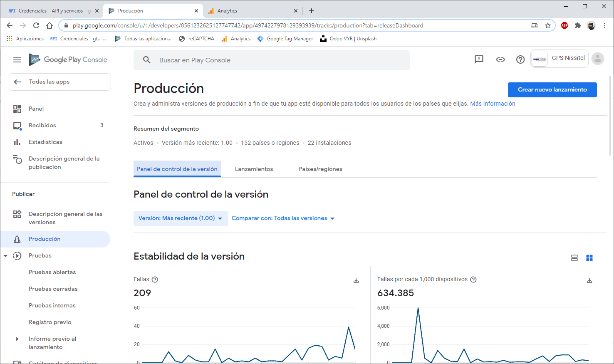
Task: Download the Fallas chart data
Action: click(x=356, y=280)
